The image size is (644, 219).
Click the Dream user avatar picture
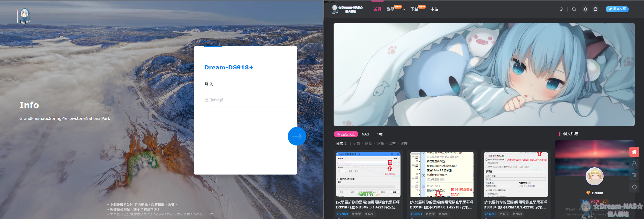594,176
